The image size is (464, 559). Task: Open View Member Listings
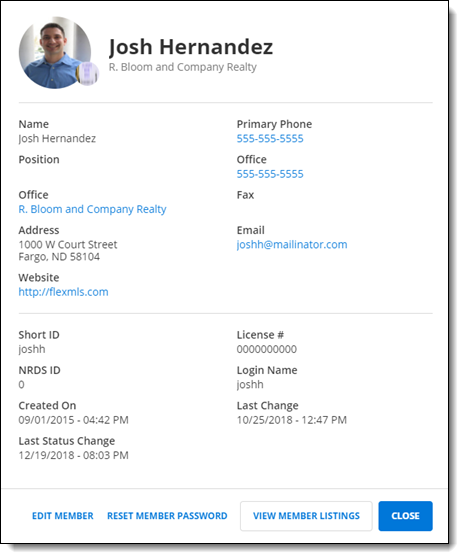pyautogui.click(x=306, y=516)
